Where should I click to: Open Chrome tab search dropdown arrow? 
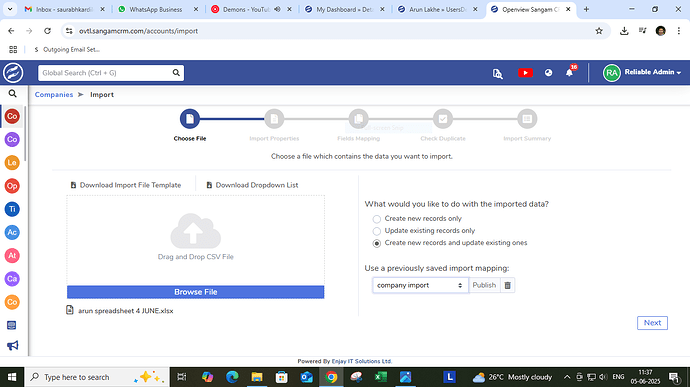pos(10,9)
